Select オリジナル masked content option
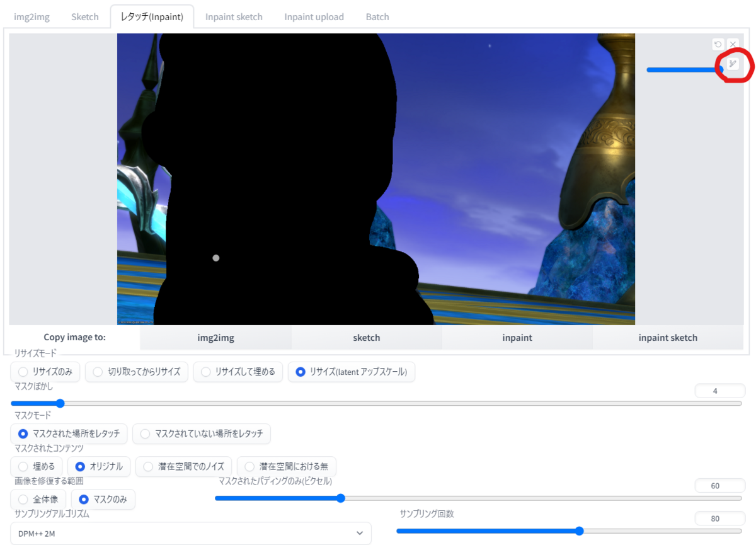The width and height of the screenshot is (756, 545). pos(100,467)
